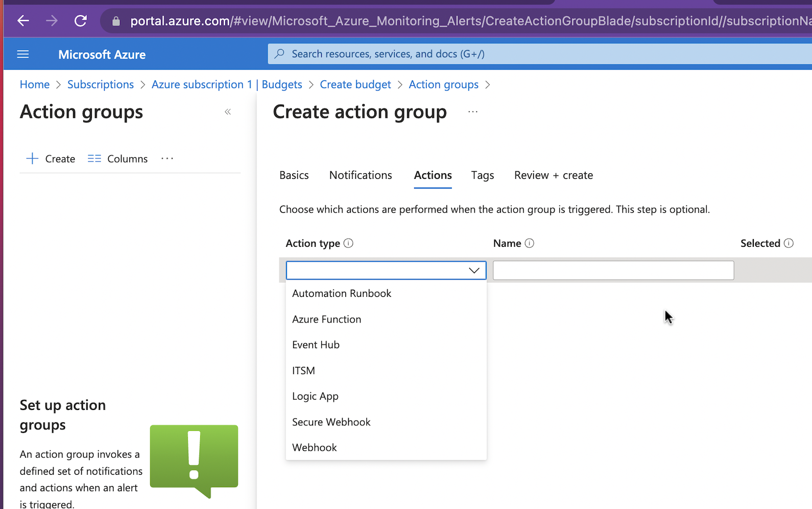Select Automation Runbook option

[x=386, y=293]
